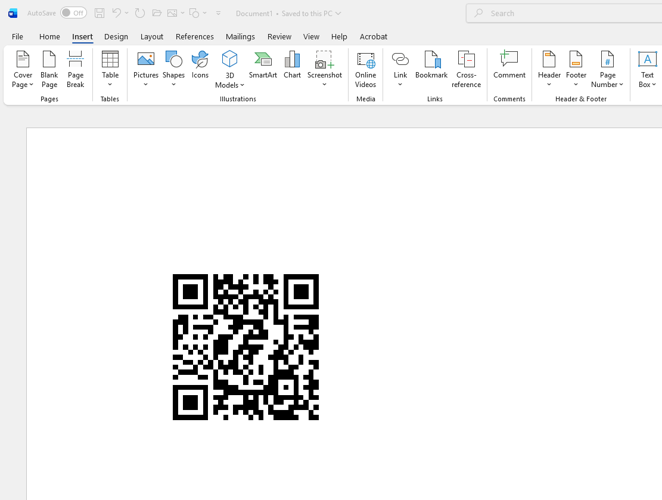The image size is (662, 500).
Task: Click into the Search box
Action: tap(564, 13)
